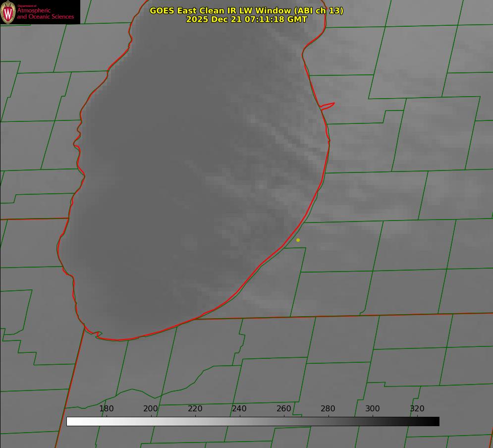Click the 2025 Dec 21 timestamp text
This screenshot has height=448, width=493.
pyautogui.click(x=247, y=19)
